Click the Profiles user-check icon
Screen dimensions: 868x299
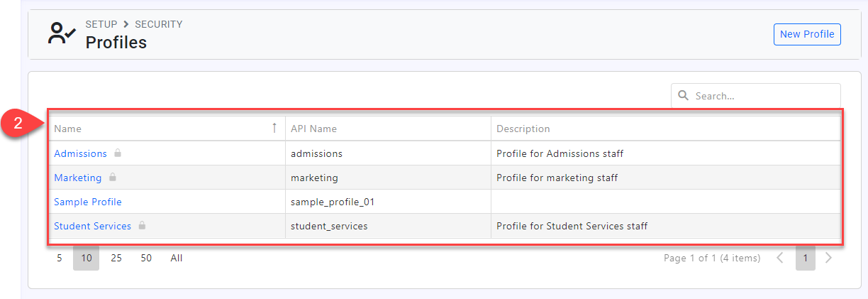click(62, 33)
